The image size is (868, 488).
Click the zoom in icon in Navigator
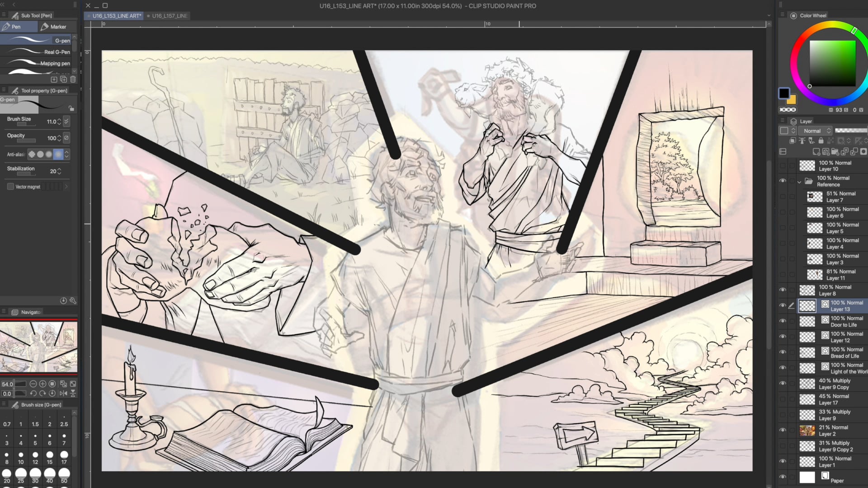42,384
